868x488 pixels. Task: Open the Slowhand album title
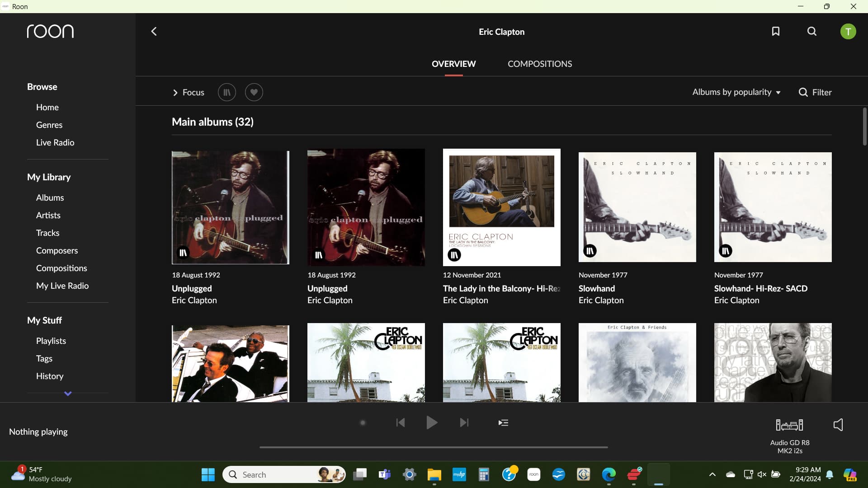pos(597,288)
